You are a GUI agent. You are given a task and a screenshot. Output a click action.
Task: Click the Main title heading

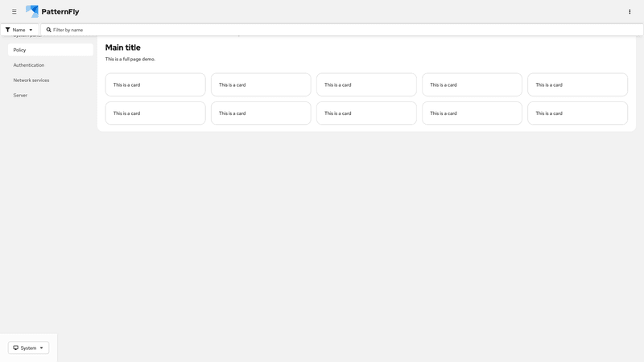[x=122, y=47]
